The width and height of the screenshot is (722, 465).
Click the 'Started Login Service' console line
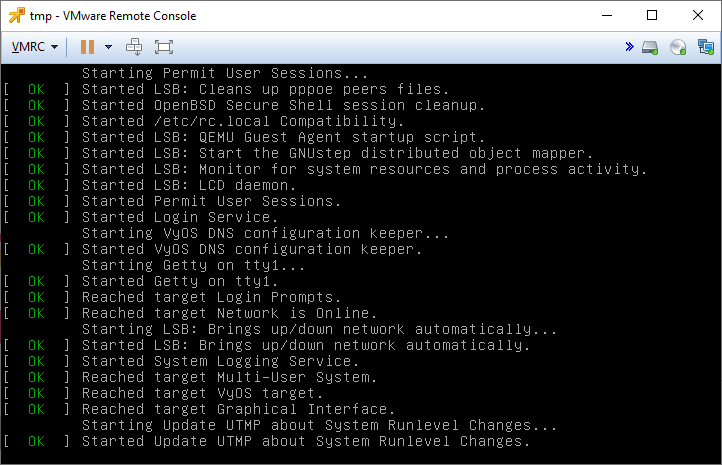tap(179, 217)
